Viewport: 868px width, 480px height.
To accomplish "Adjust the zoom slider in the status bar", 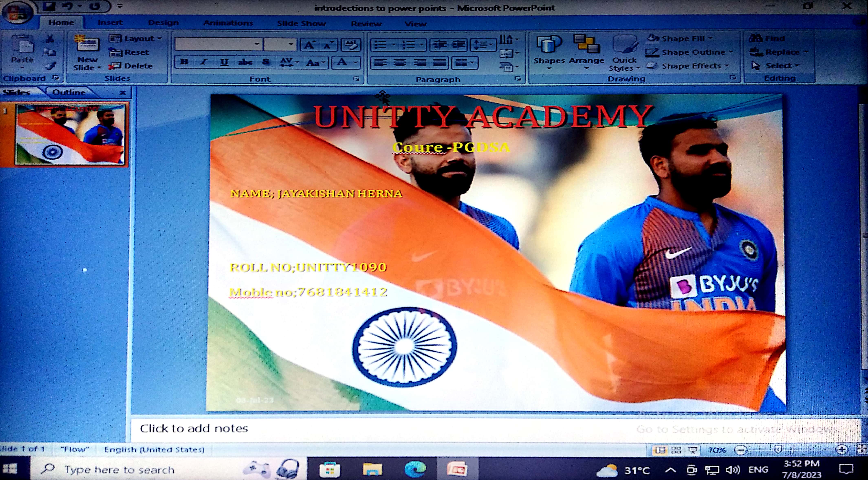I will 778,450.
